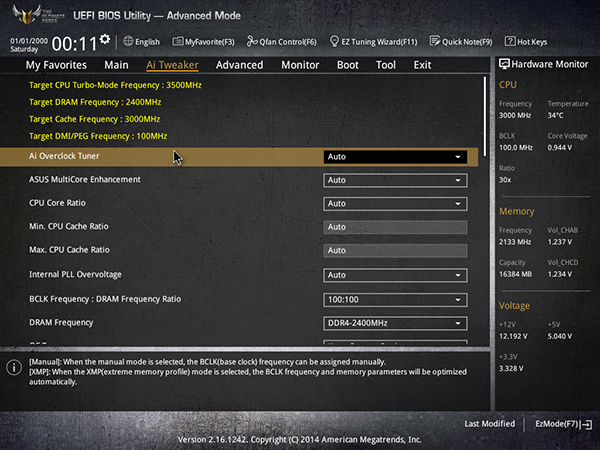The height and width of the screenshot is (450, 600).
Task: Click the Hardware Monitor screen icon
Action: (504, 64)
